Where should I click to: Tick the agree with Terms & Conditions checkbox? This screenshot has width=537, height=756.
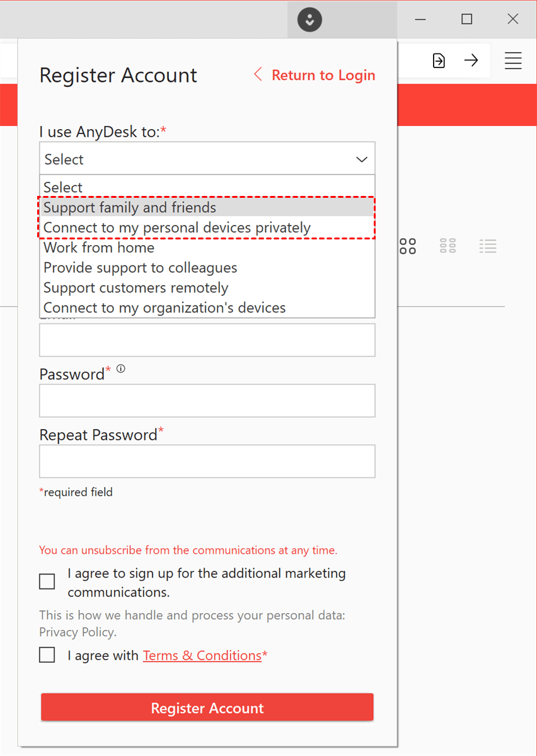[x=47, y=655]
